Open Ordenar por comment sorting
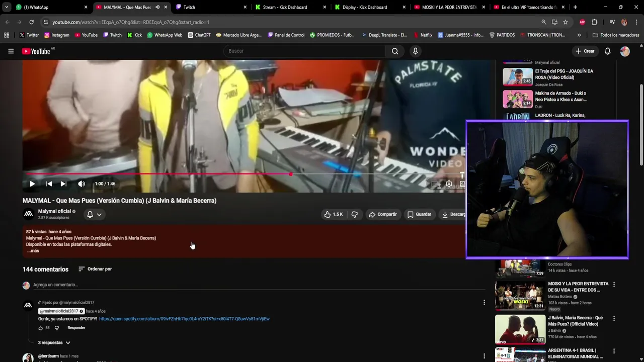 [95, 269]
